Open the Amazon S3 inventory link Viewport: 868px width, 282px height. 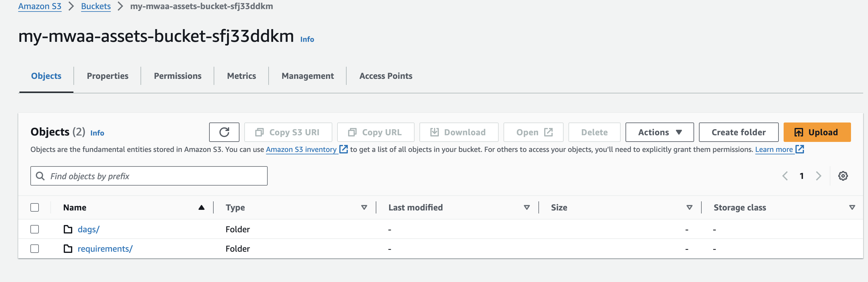point(301,149)
